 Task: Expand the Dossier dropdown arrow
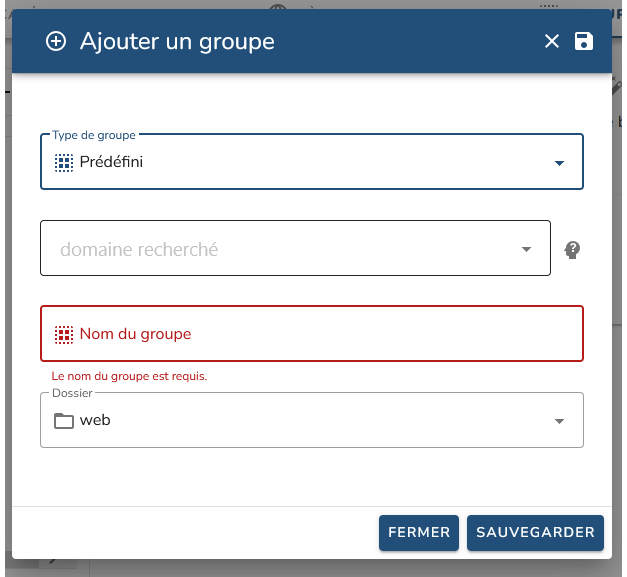coord(559,421)
